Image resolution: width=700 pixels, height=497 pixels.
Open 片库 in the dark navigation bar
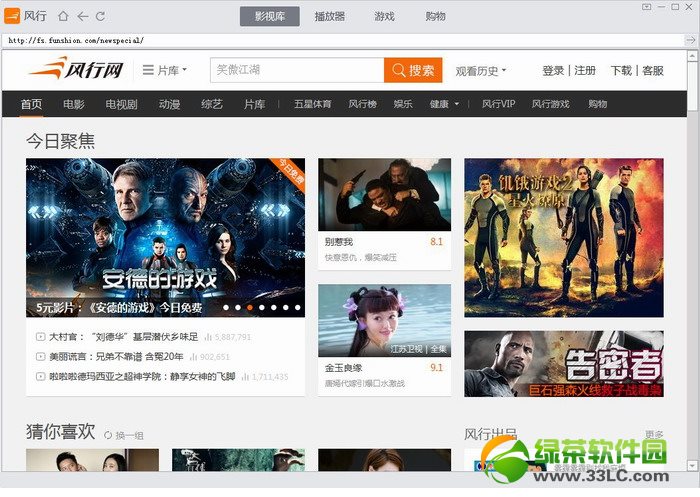click(254, 104)
